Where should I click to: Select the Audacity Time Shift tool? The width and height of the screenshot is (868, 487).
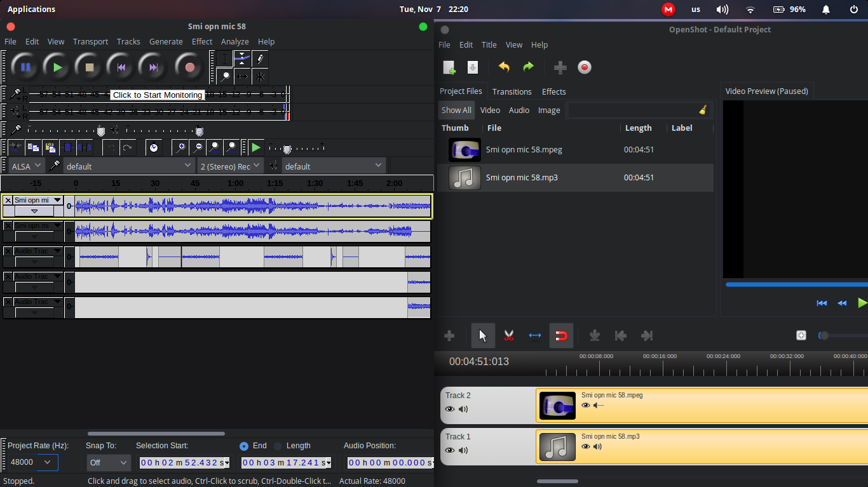pyautogui.click(x=242, y=77)
